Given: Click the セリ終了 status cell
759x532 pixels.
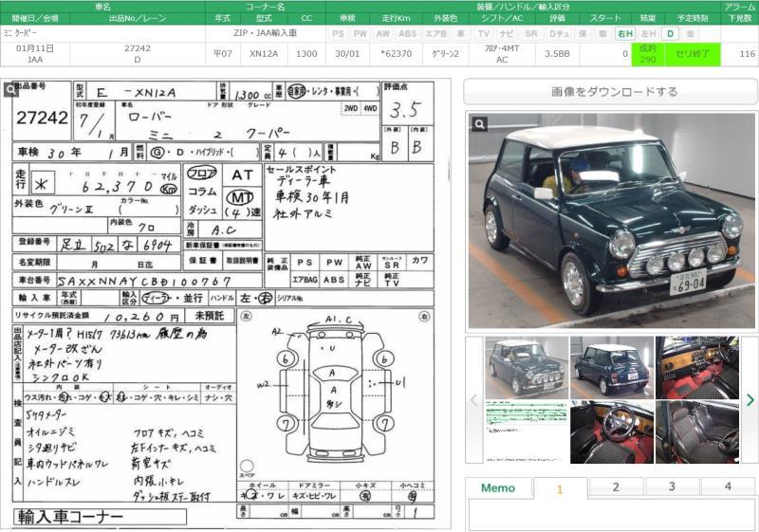Looking at the screenshot, I should pyautogui.click(x=692, y=54).
